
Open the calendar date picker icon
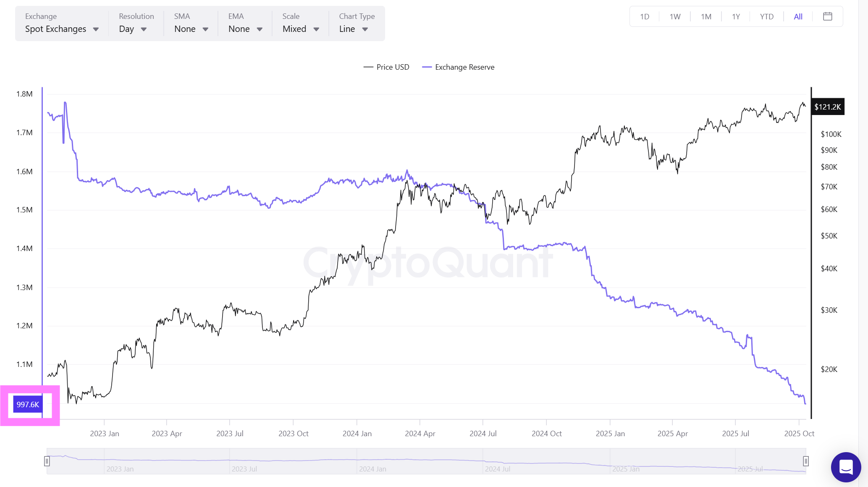tap(827, 17)
